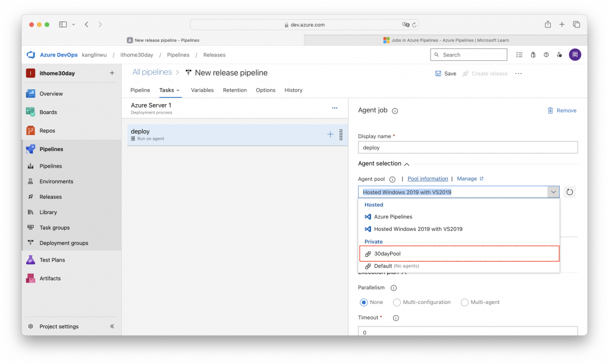The width and height of the screenshot is (609, 364).
Task: Switch to the Variables tab
Action: [x=202, y=90]
